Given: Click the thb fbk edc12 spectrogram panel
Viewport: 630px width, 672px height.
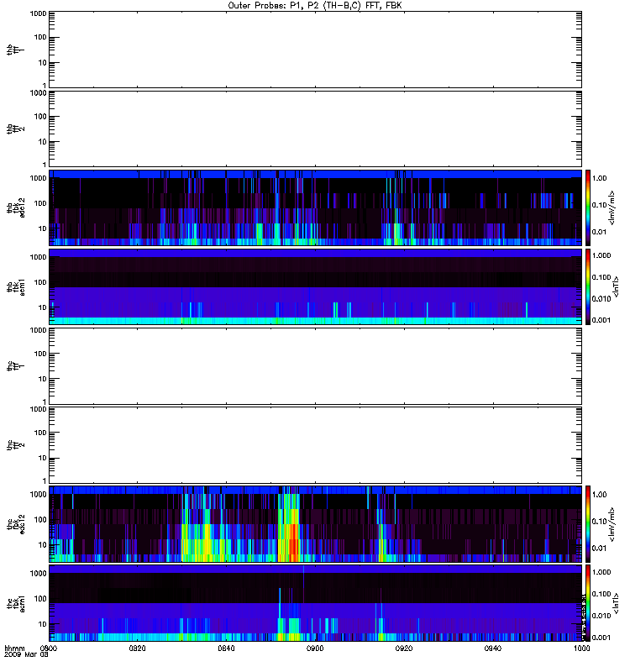Looking at the screenshot, I should [316, 207].
